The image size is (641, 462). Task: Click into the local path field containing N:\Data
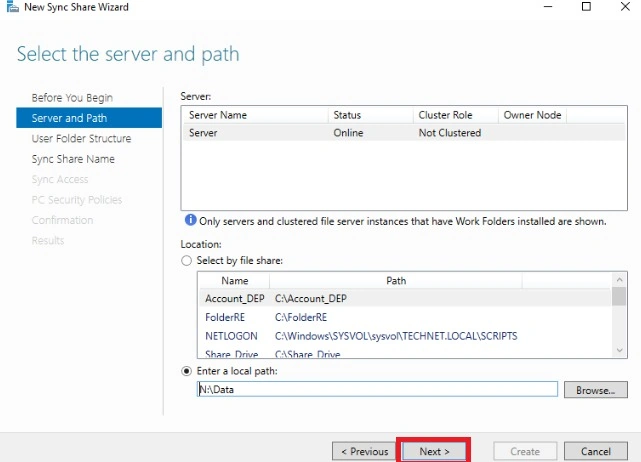point(377,389)
